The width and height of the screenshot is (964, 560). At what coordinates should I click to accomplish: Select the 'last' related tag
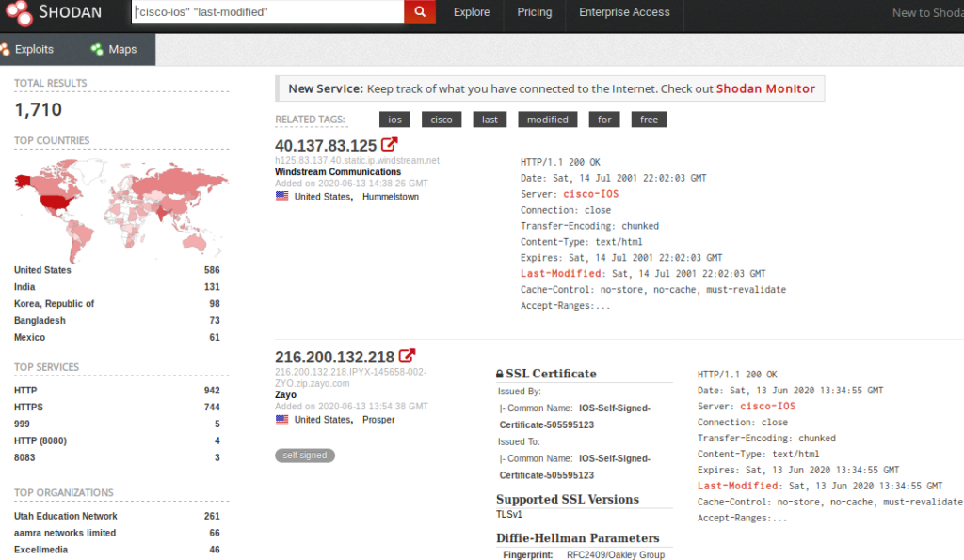(x=490, y=120)
